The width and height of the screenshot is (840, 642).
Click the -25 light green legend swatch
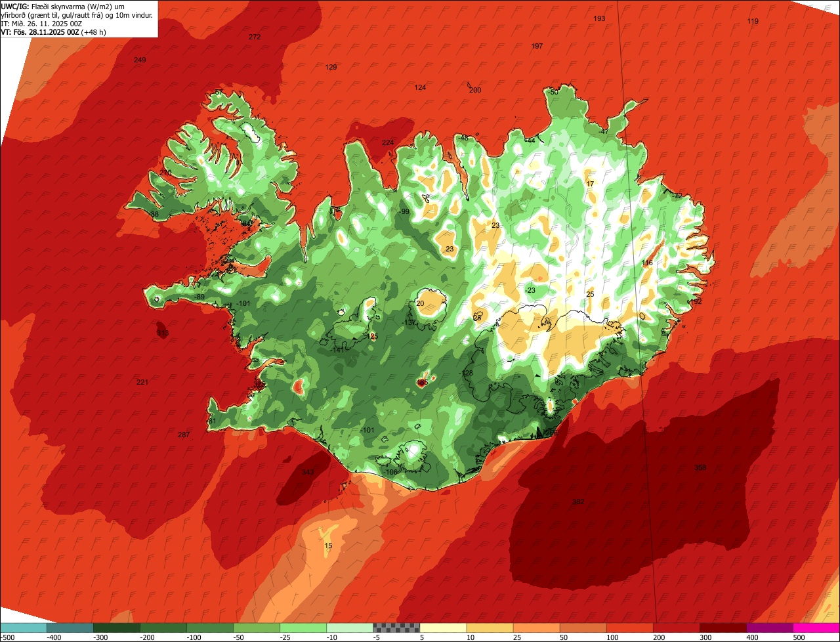coord(303,628)
